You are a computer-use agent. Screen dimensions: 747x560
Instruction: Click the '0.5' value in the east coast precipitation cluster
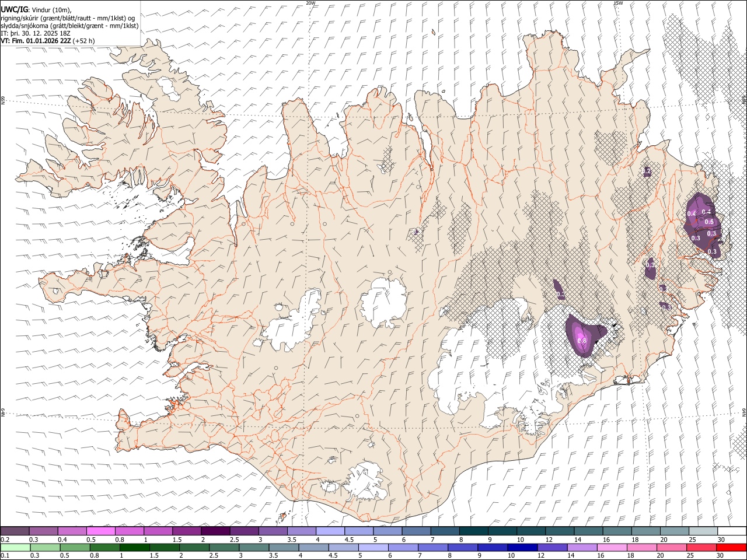click(710, 222)
